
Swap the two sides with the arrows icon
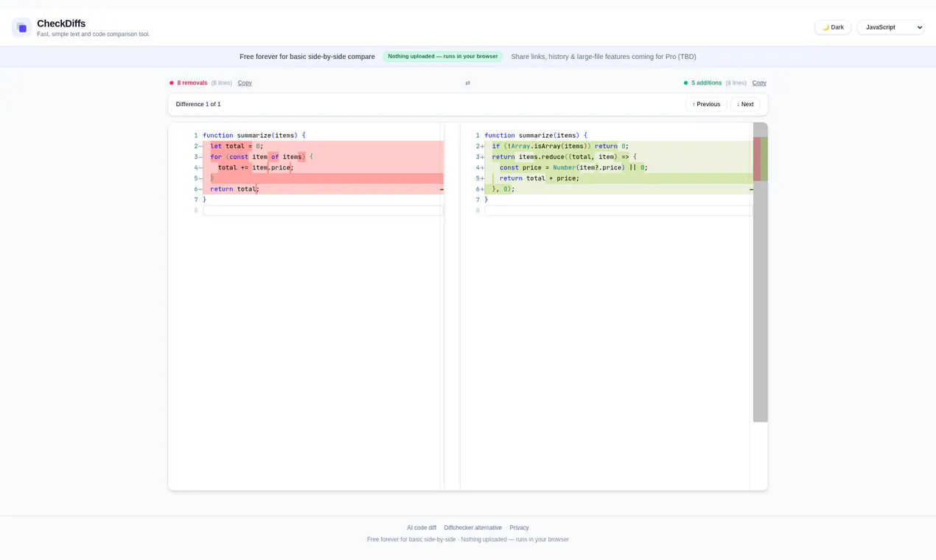point(467,83)
